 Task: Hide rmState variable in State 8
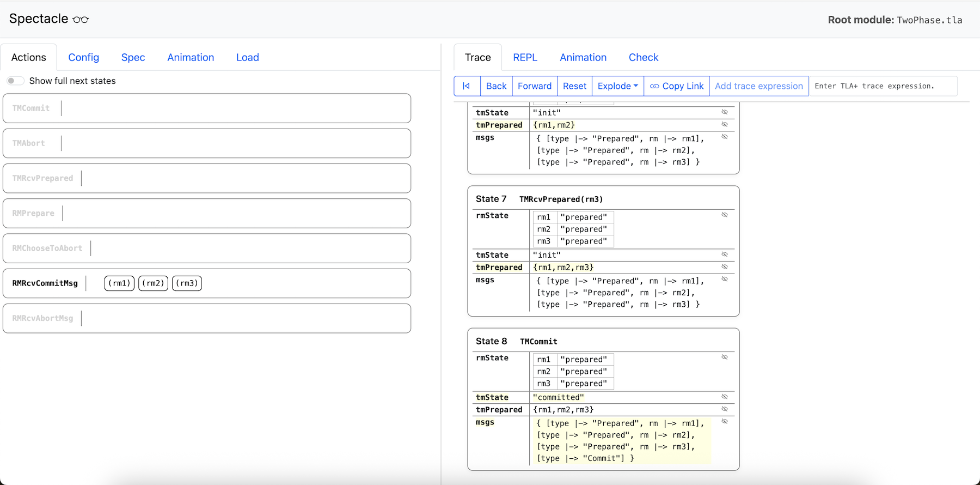pyautogui.click(x=725, y=357)
